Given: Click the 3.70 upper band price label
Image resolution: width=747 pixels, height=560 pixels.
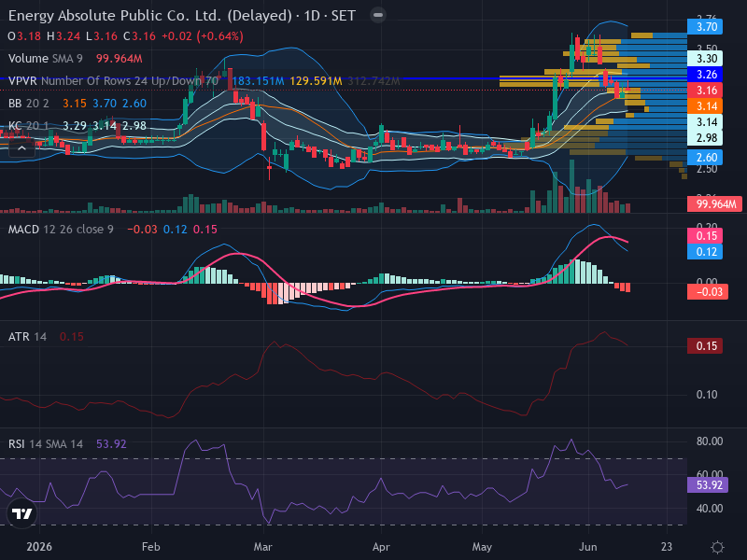Looking at the screenshot, I should point(706,27).
